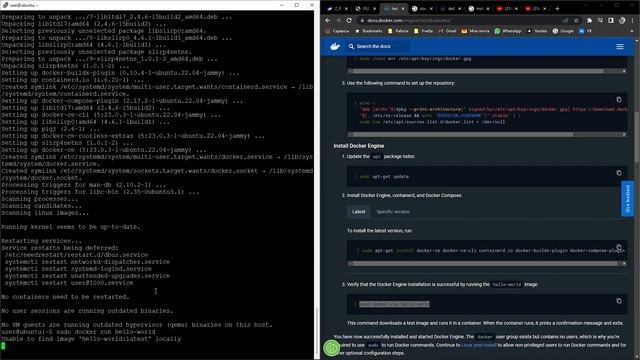The width and height of the screenshot is (640, 360).
Task: Click the Install Docker Engine heading
Action: (x=358, y=146)
